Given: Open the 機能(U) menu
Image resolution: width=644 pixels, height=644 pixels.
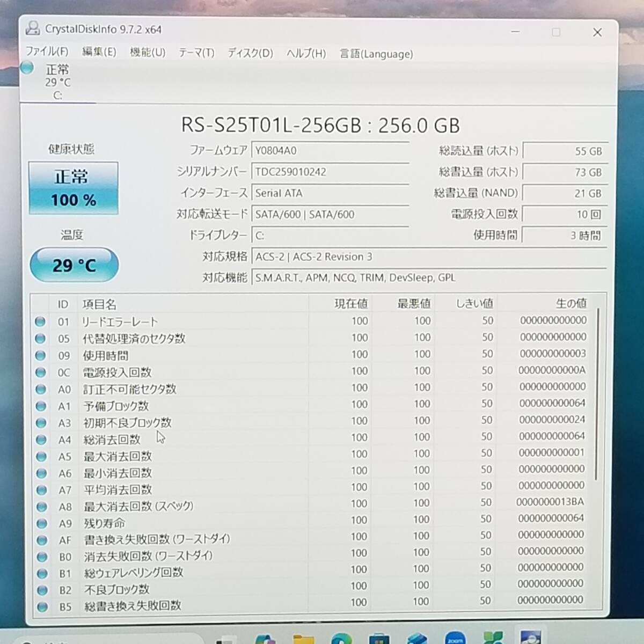Looking at the screenshot, I should point(148,52).
